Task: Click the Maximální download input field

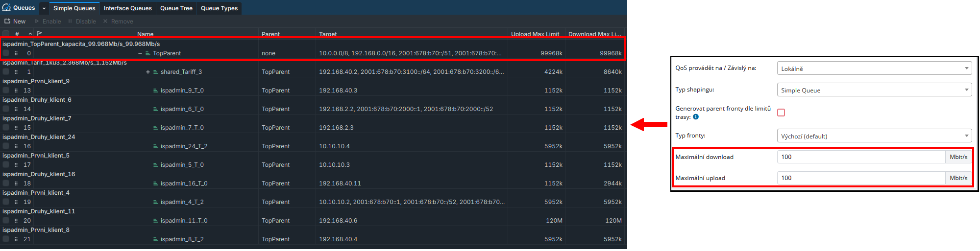Action: pyautogui.click(x=860, y=157)
